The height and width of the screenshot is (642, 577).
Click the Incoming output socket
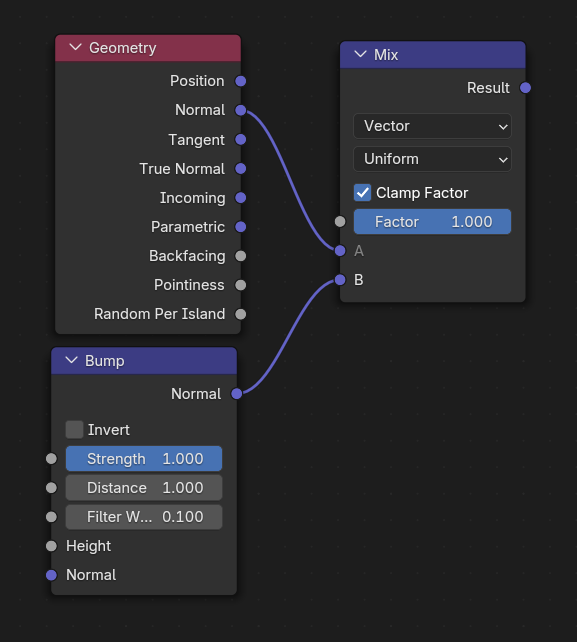pos(241,198)
